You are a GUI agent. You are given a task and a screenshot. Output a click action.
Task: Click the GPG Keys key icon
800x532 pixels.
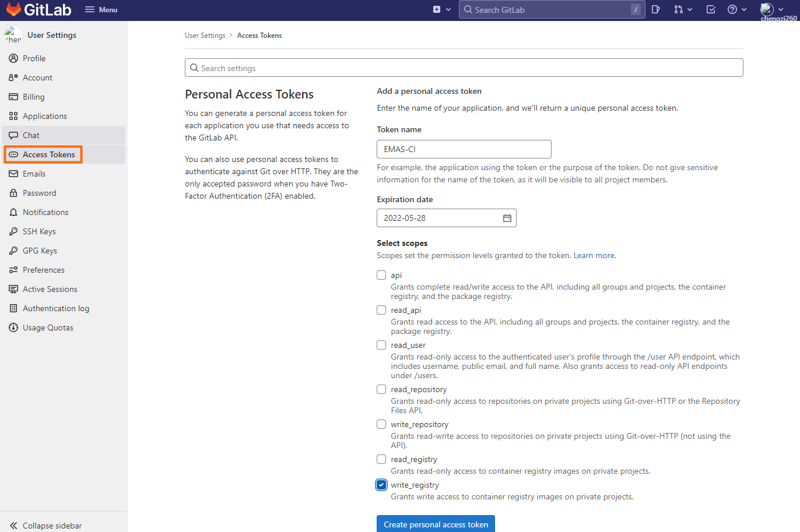pyautogui.click(x=13, y=251)
